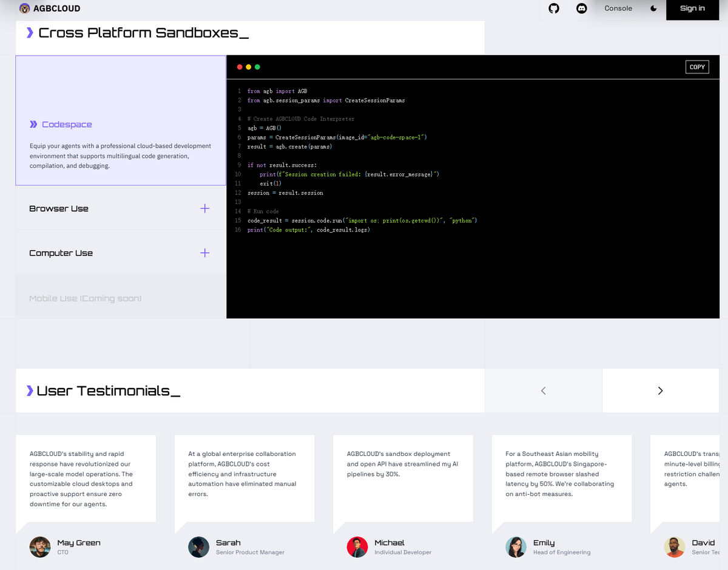This screenshot has height=570, width=728.
Task: Click the Sign in button
Action: [692, 8]
